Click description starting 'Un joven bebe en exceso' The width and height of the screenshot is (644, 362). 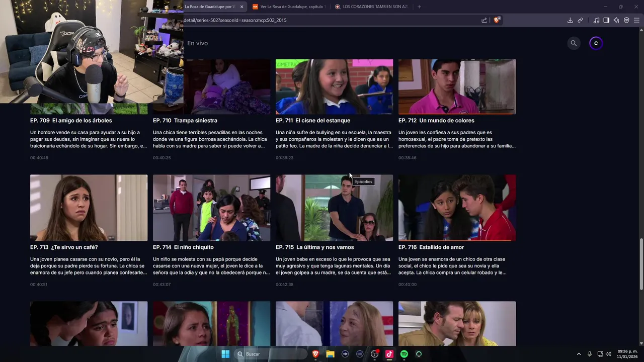(x=334, y=266)
